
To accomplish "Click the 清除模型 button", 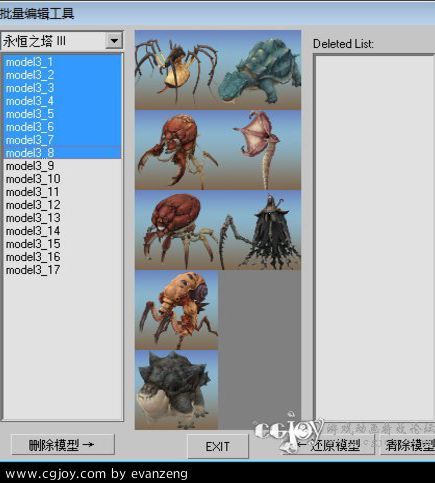I will pos(408,445).
